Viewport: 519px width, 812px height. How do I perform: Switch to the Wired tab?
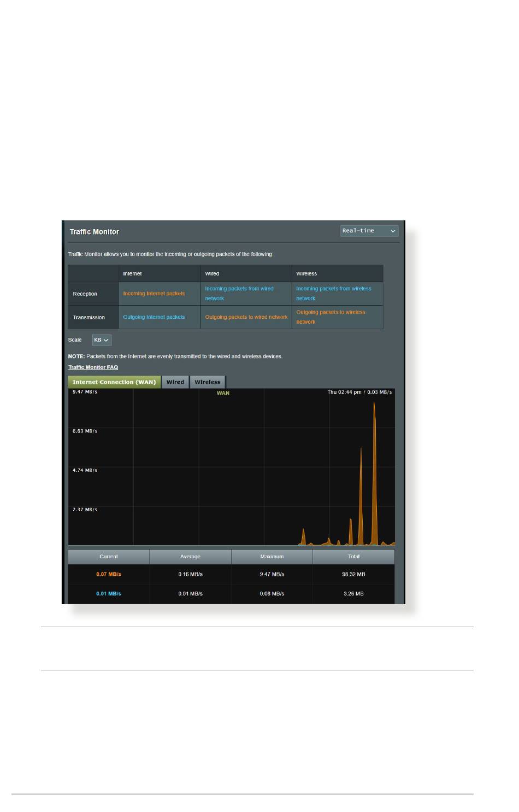point(175,382)
